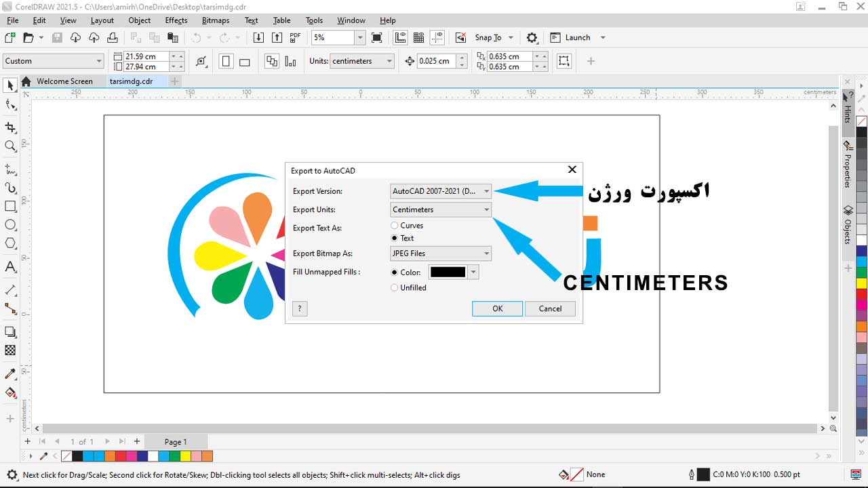Choose the Unfilled radio option

pos(395,288)
